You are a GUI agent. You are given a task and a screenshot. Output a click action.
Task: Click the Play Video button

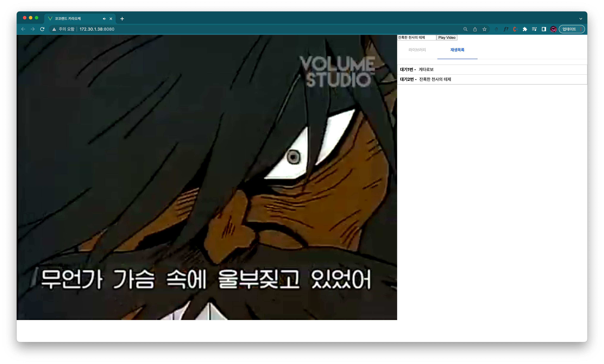pyautogui.click(x=447, y=37)
